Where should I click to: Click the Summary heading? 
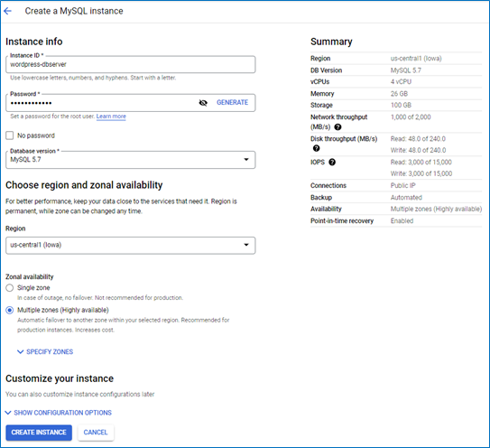(331, 42)
